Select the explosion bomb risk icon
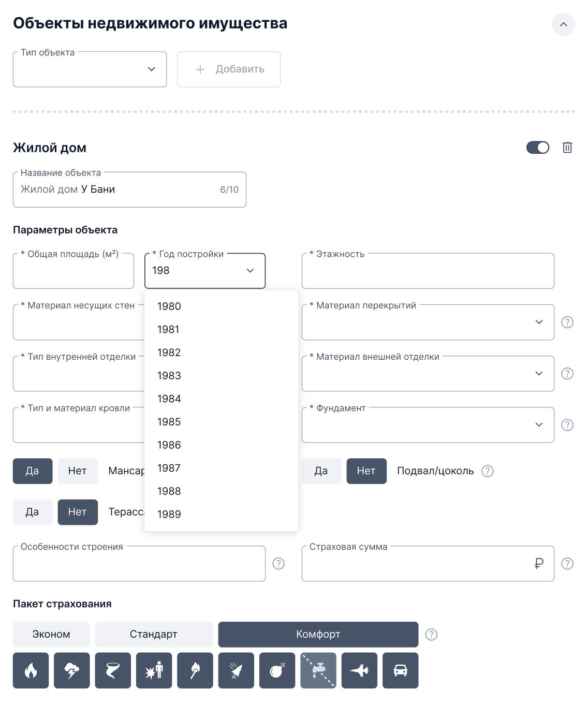588x704 pixels. 277,670
